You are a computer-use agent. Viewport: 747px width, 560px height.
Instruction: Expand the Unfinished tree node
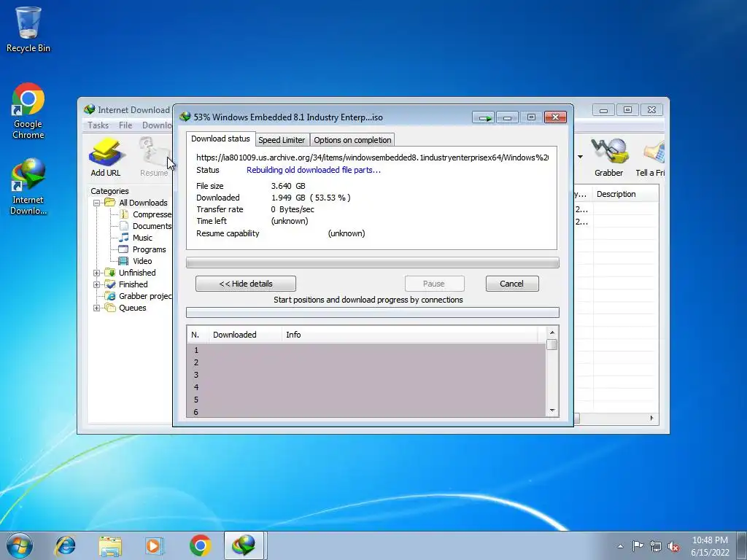tap(97, 273)
